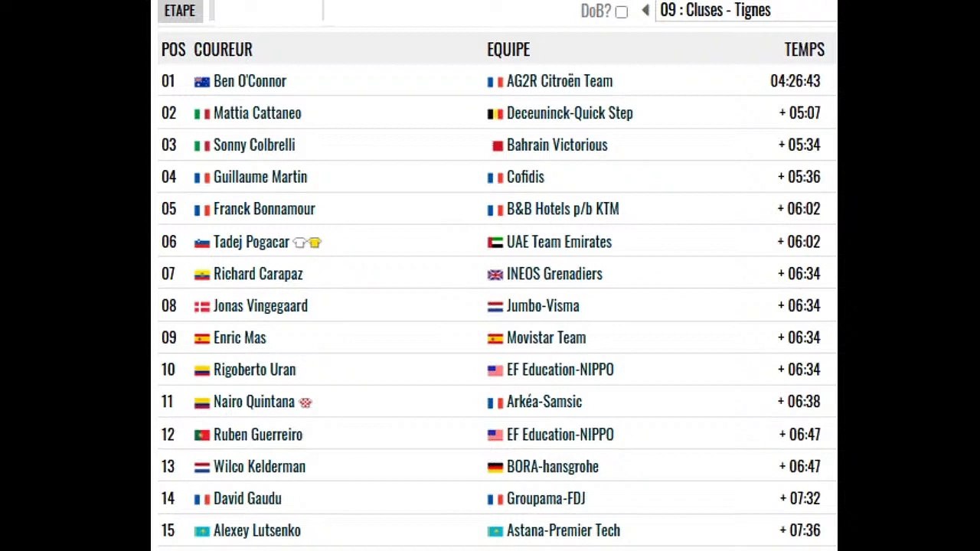Open Sonny Colbrelli's rider link

click(x=254, y=145)
